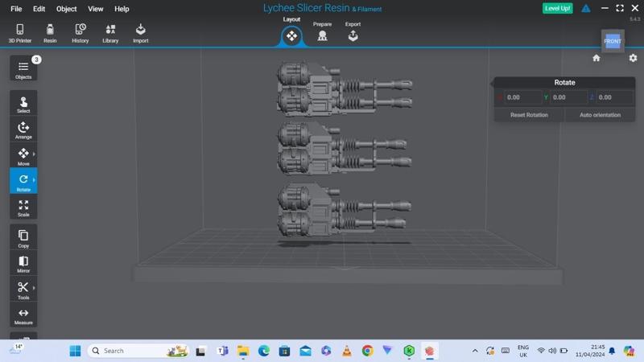Viewport: 644px width, 362px height.
Task: Click the Y rotation value field
Action: click(x=566, y=97)
